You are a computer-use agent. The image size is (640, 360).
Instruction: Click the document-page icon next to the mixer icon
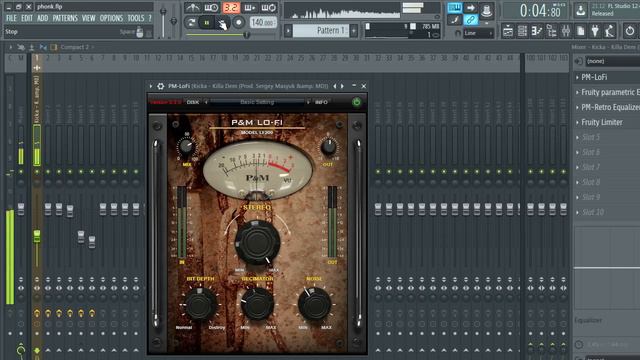point(580,31)
